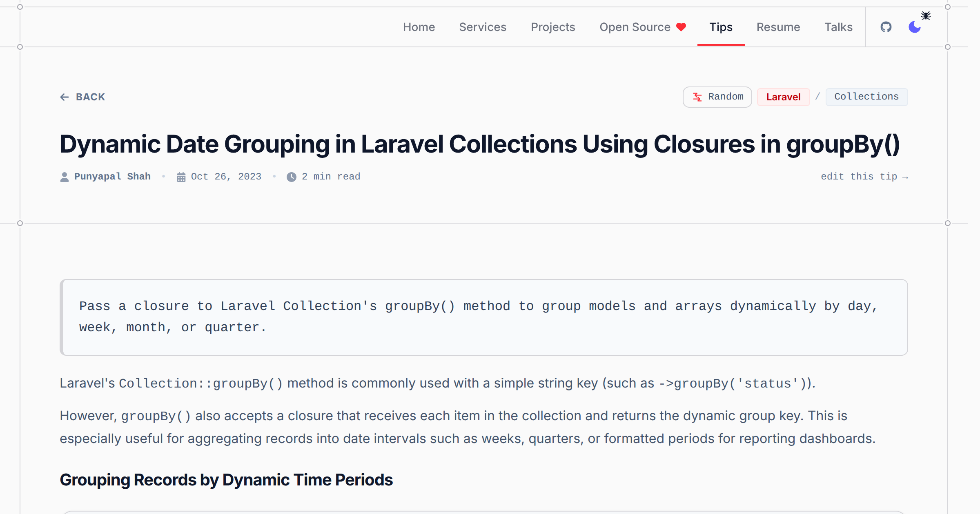
Task: Open the Projects page
Action: click(x=553, y=27)
